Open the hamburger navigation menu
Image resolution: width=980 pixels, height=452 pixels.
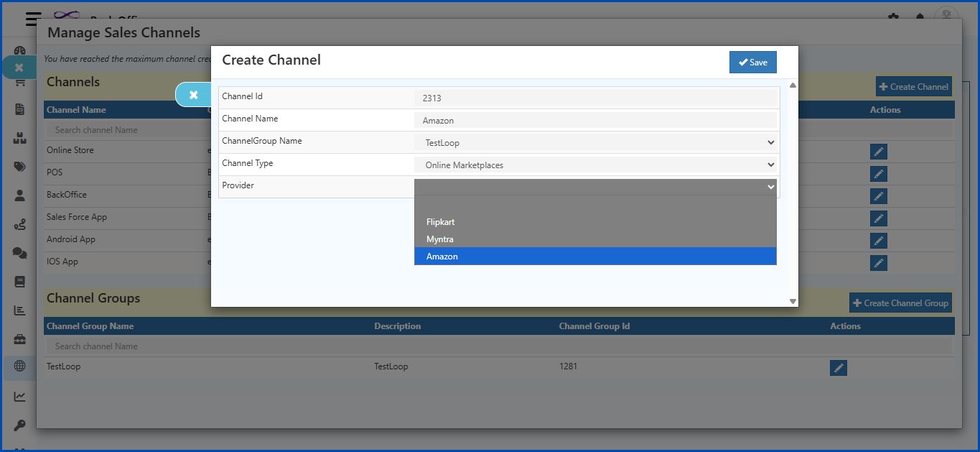click(32, 19)
